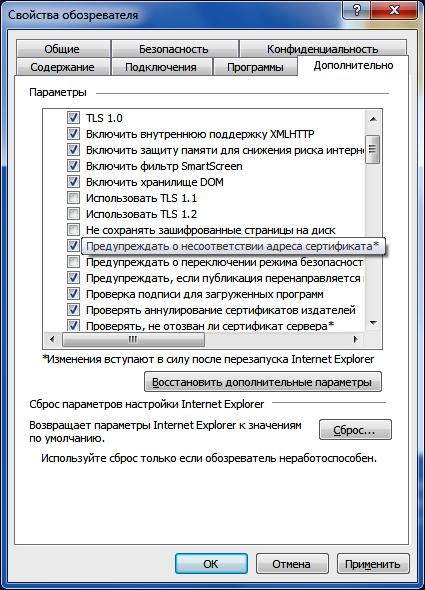Check Не сохранять зашифрованные страницы на диск

pos(73,230)
